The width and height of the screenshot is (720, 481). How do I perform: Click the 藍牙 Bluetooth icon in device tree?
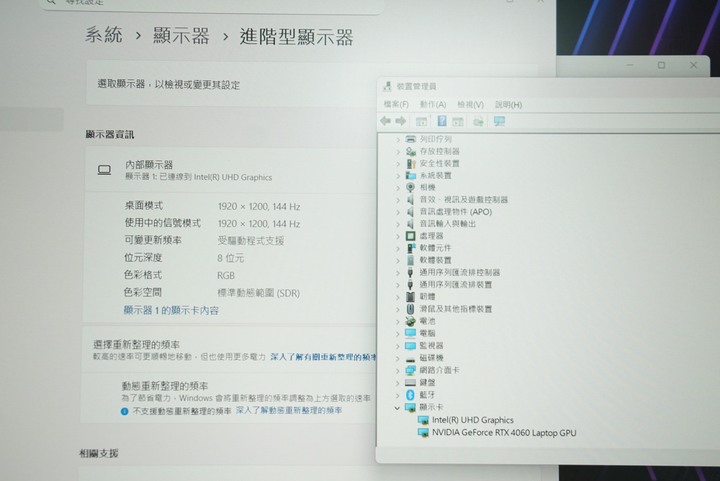[410, 395]
